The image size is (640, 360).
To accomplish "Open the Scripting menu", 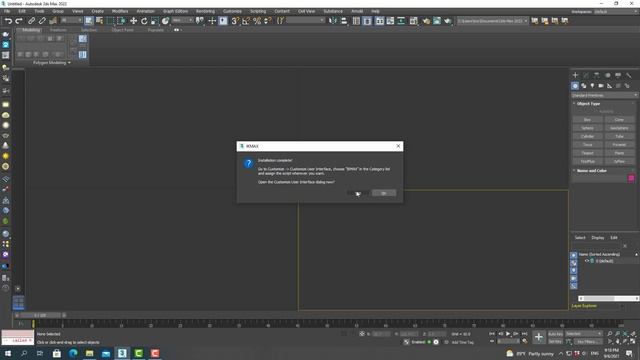I will tap(258, 11).
